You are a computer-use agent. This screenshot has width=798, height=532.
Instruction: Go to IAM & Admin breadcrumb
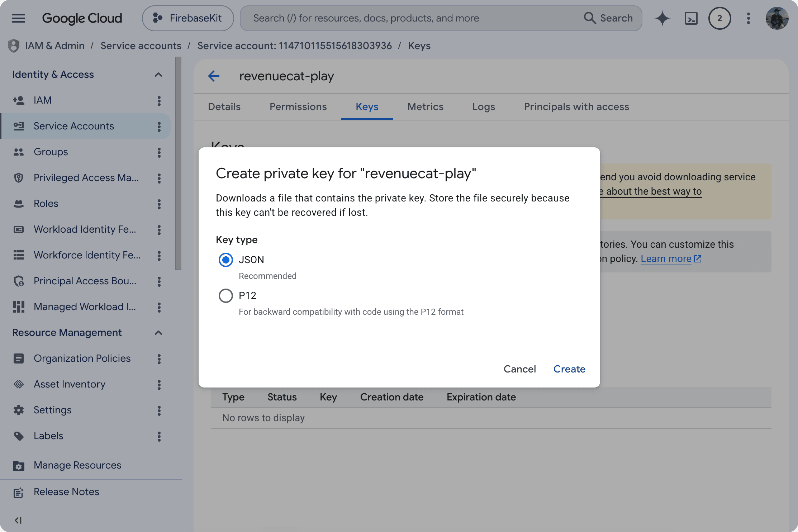(x=55, y=46)
